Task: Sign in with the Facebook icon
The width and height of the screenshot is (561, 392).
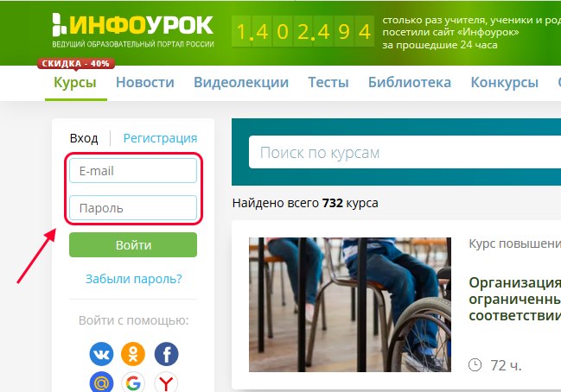Action: (x=166, y=354)
